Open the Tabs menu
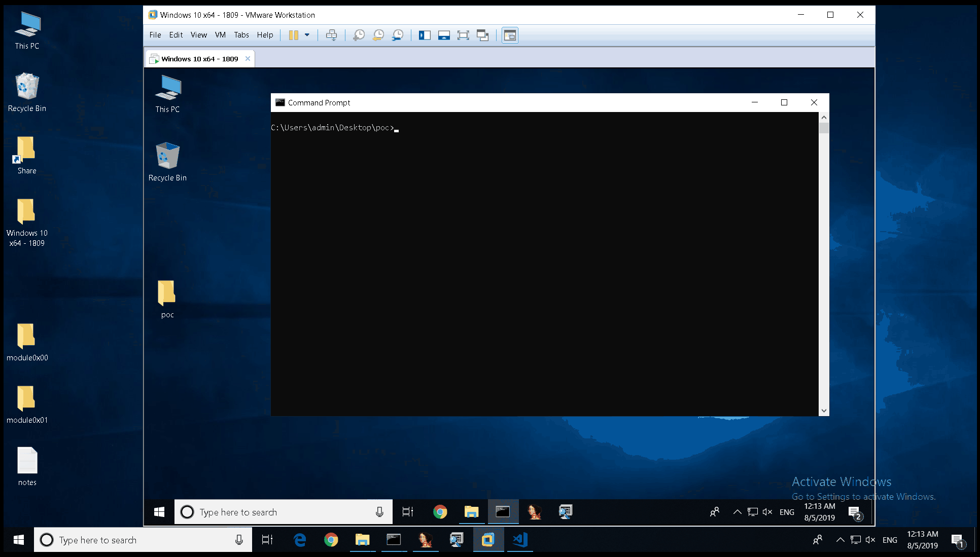Screen dimensions: 980x557 click(241, 35)
